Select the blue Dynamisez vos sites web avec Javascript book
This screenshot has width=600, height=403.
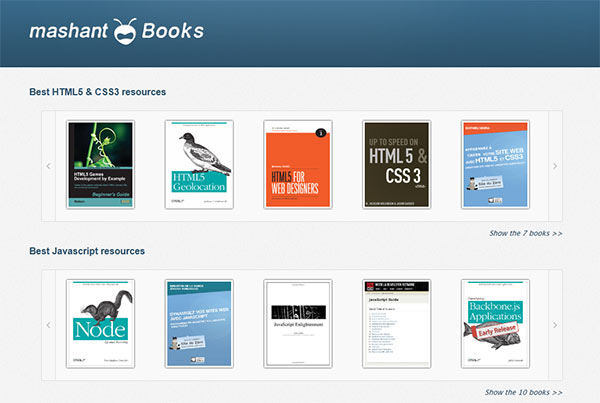199,324
